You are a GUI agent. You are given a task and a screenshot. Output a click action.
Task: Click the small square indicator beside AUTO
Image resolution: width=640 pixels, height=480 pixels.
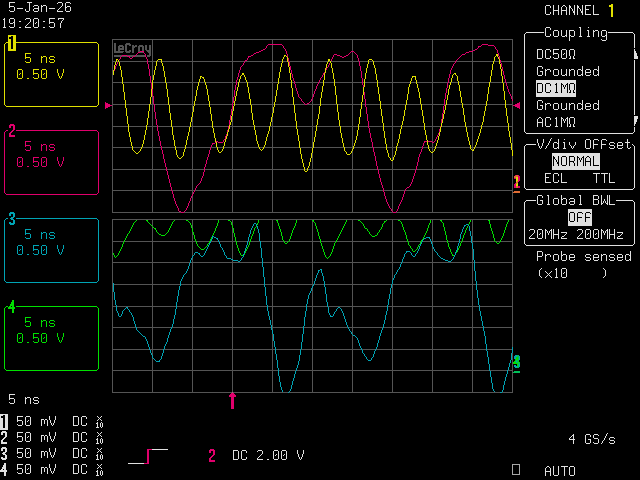(516, 468)
